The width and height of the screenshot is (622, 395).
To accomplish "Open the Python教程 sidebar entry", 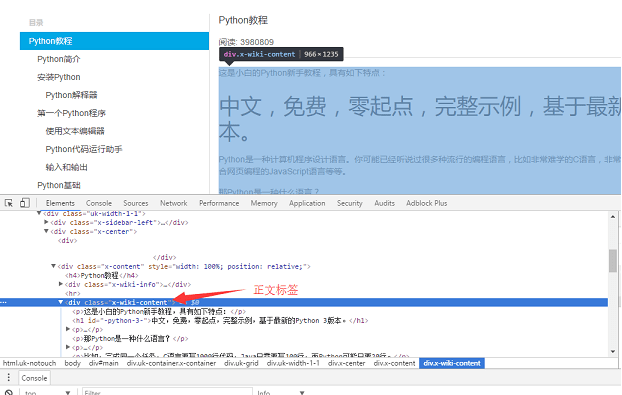I will [x=114, y=41].
